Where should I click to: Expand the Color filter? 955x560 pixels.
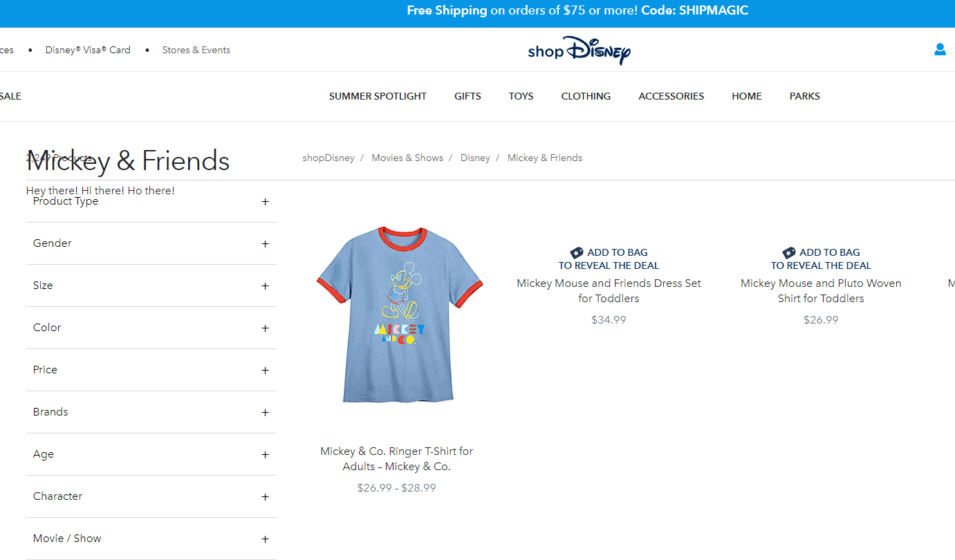[151, 328]
